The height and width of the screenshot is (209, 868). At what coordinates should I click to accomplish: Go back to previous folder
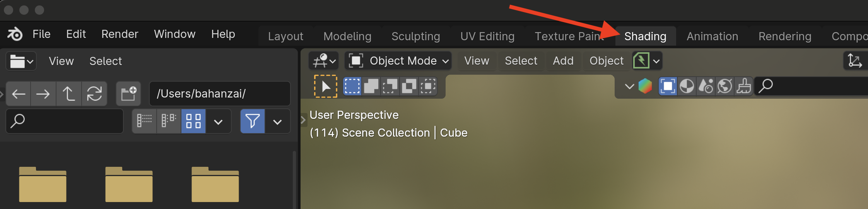click(x=19, y=94)
